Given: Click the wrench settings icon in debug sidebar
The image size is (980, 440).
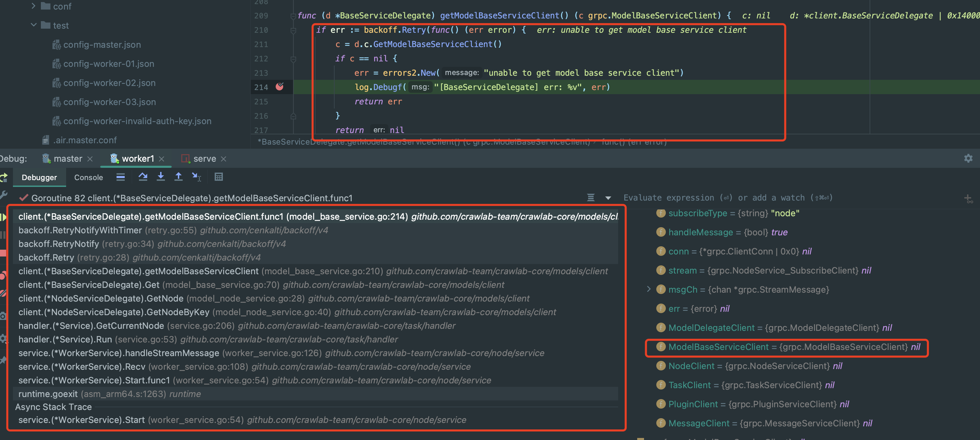Looking at the screenshot, I should tap(3, 195).
